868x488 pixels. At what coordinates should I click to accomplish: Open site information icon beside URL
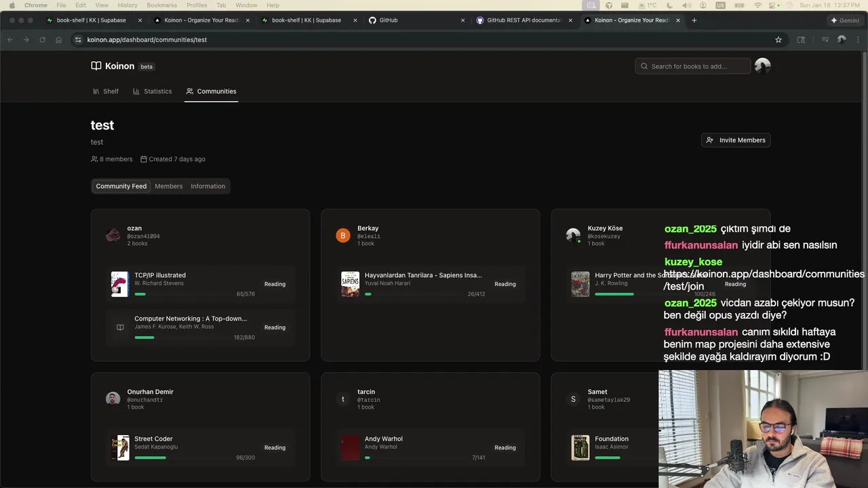(x=77, y=40)
